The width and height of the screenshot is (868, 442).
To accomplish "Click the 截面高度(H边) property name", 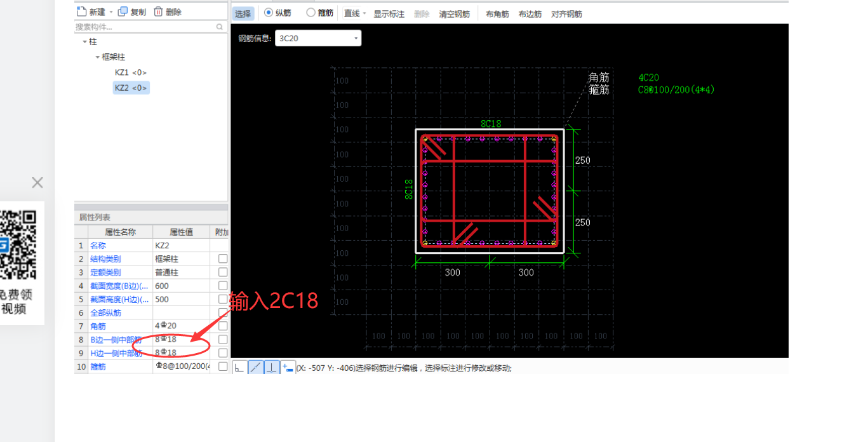I will coord(119,299).
